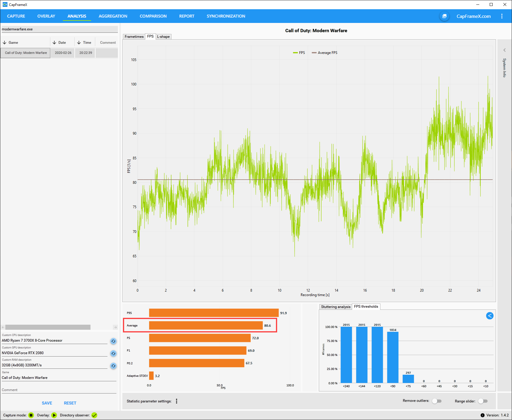Open the screenshot icon next to CapFrameX.com

[444, 16]
